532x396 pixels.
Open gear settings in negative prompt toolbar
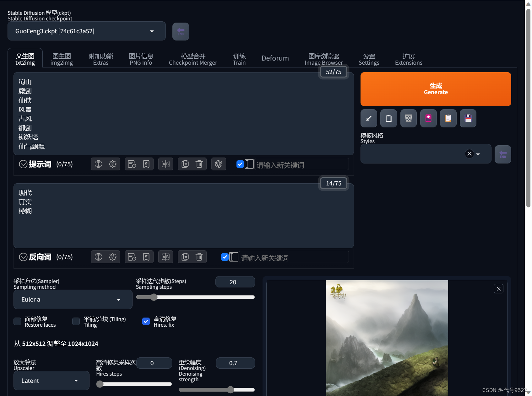(112, 257)
